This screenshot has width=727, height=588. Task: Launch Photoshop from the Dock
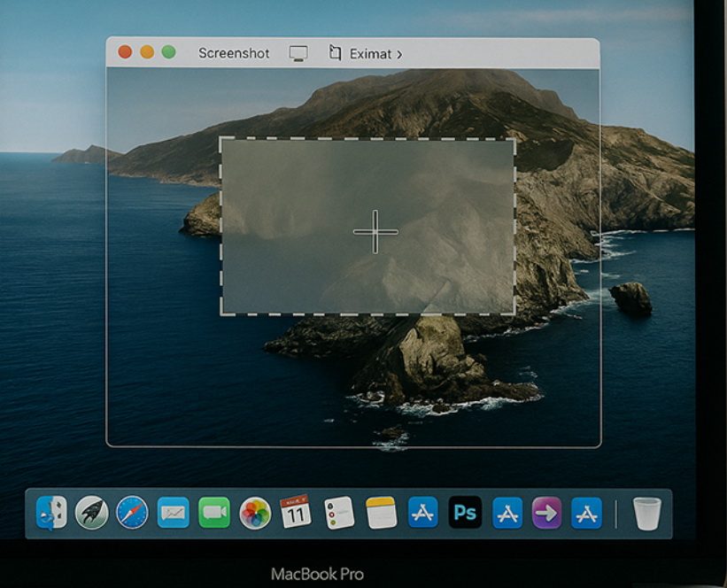(465, 513)
